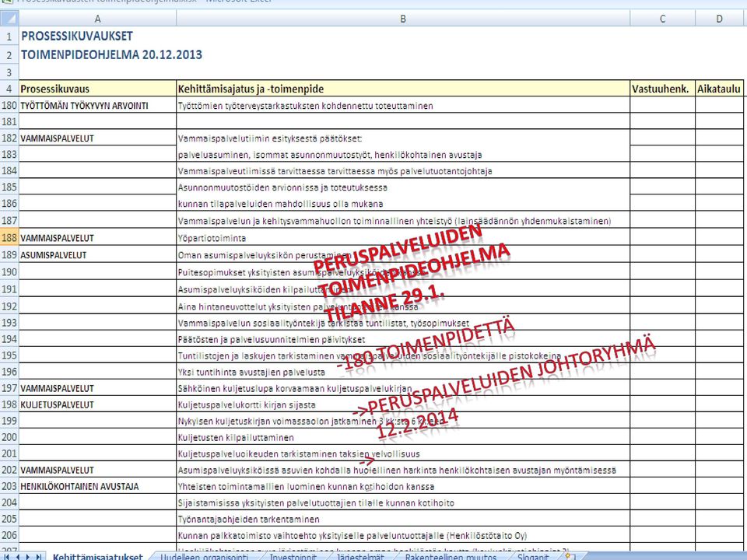The height and width of the screenshot is (560, 747).
Task: Select column B by its header
Action: click(x=403, y=19)
